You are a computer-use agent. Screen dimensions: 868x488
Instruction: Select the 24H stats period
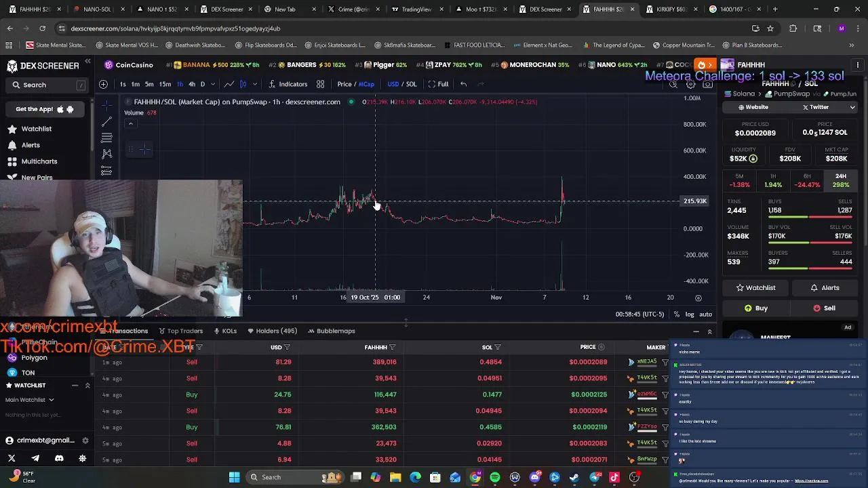pyautogui.click(x=841, y=180)
